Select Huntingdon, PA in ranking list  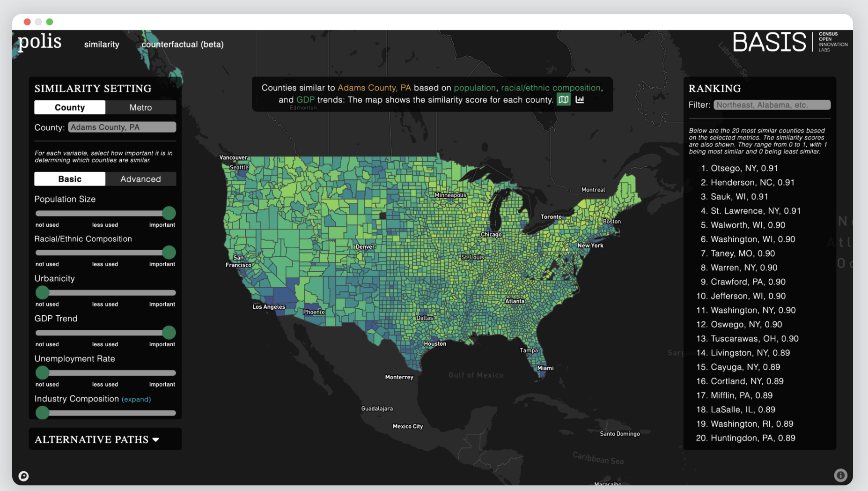point(753,438)
